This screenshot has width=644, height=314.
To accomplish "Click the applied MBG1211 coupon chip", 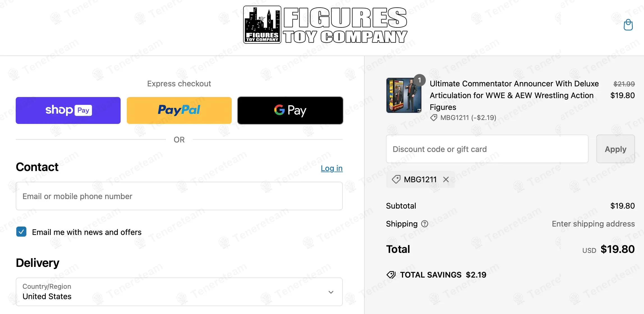I will coord(420,179).
